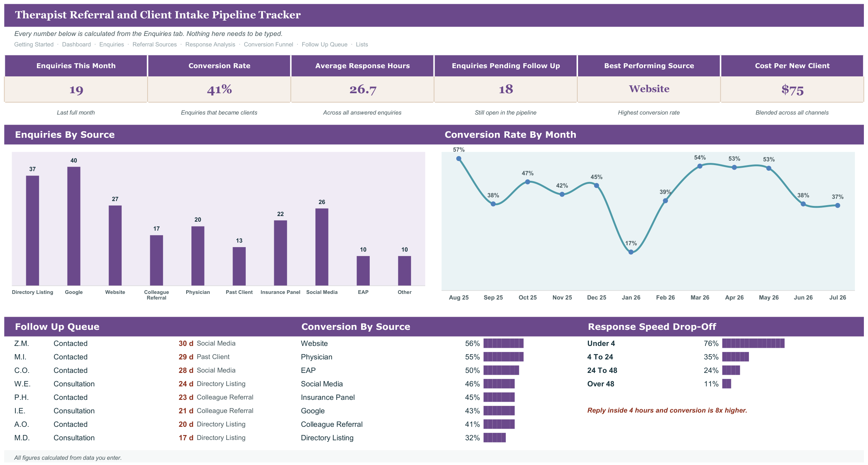Image resolution: width=868 pixels, height=465 pixels.
Task: Click the Physician bar in the chart
Action: pyautogui.click(x=198, y=256)
